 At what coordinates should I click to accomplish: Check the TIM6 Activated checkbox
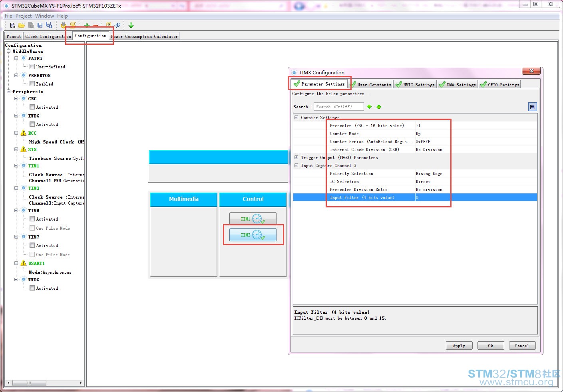point(32,219)
